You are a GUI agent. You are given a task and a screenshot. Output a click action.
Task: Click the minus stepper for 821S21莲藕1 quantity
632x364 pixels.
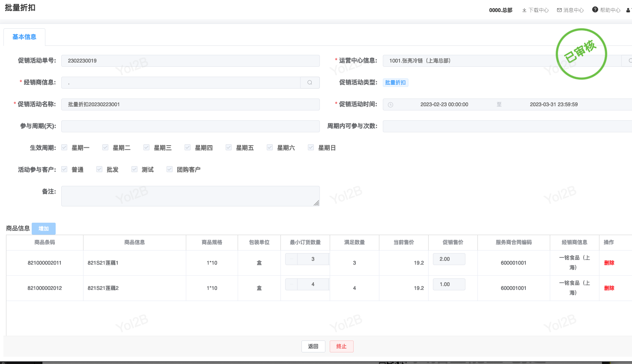tap(292, 259)
